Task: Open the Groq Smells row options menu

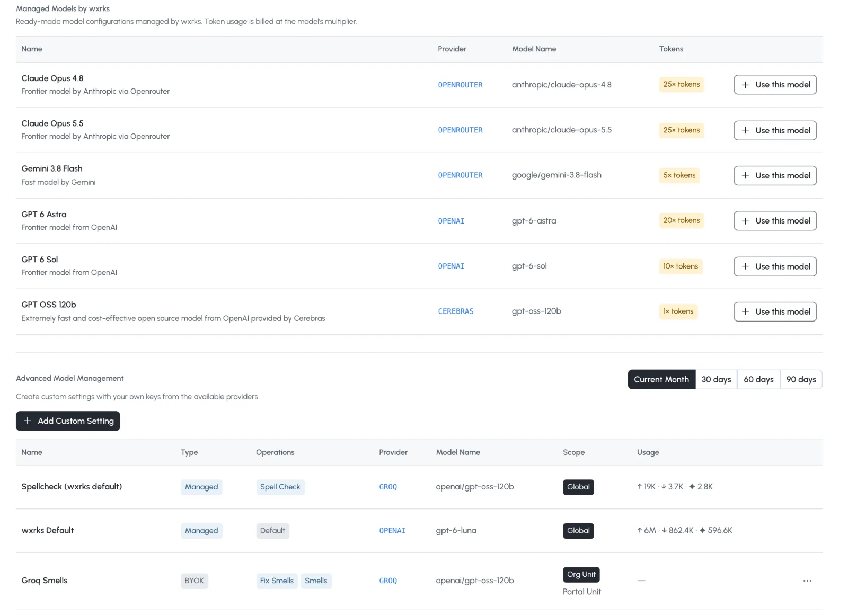Action: (807, 581)
